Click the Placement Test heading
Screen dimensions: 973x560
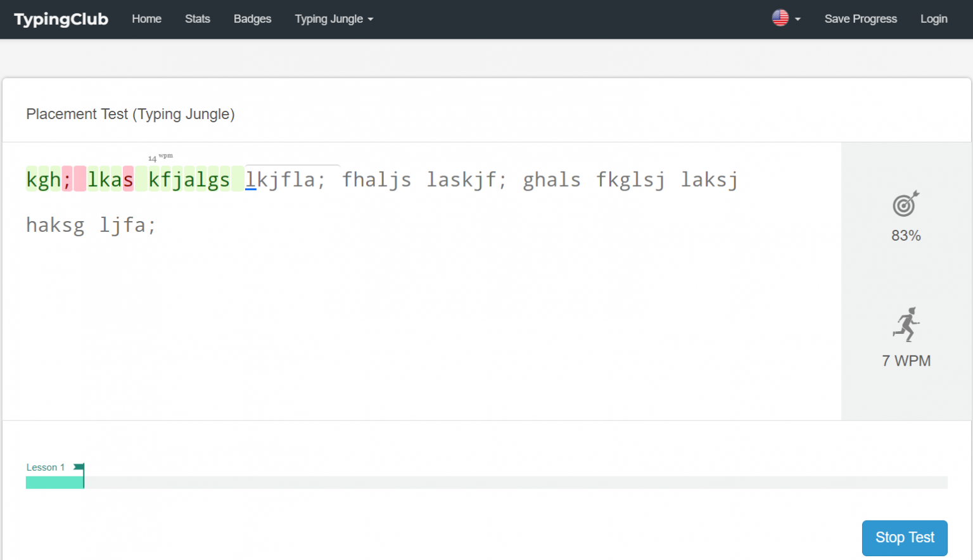[x=130, y=114]
